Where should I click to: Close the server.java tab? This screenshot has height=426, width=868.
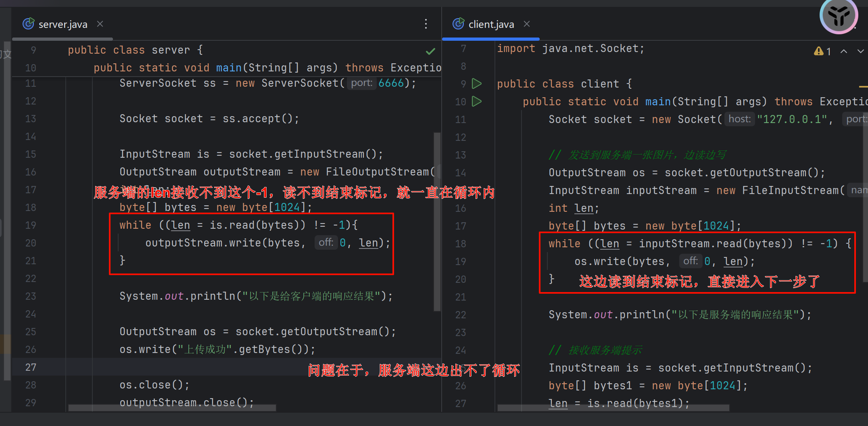(x=100, y=24)
